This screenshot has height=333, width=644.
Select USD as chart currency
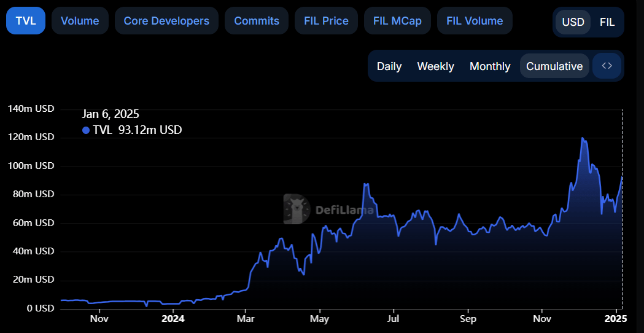pyautogui.click(x=573, y=22)
